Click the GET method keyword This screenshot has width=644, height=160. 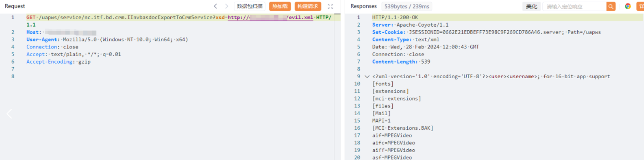coord(31,17)
